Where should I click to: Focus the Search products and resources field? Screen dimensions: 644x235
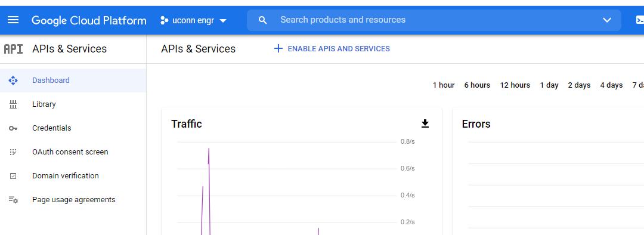(434, 20)
